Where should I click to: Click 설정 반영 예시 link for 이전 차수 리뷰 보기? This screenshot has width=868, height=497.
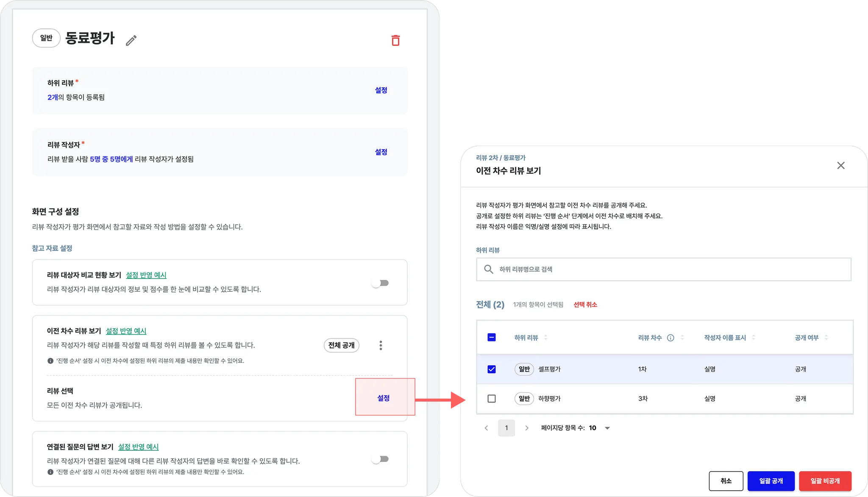(x=126, y=331)
